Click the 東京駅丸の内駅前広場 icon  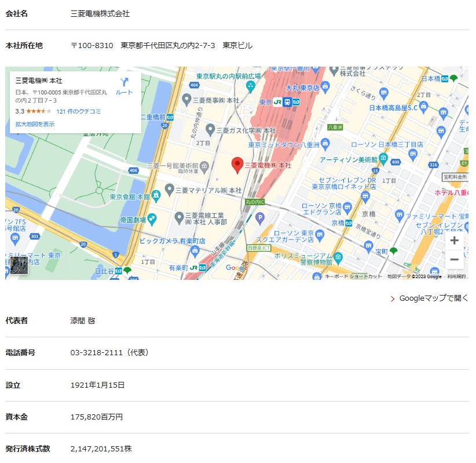[x=250, y=86]
